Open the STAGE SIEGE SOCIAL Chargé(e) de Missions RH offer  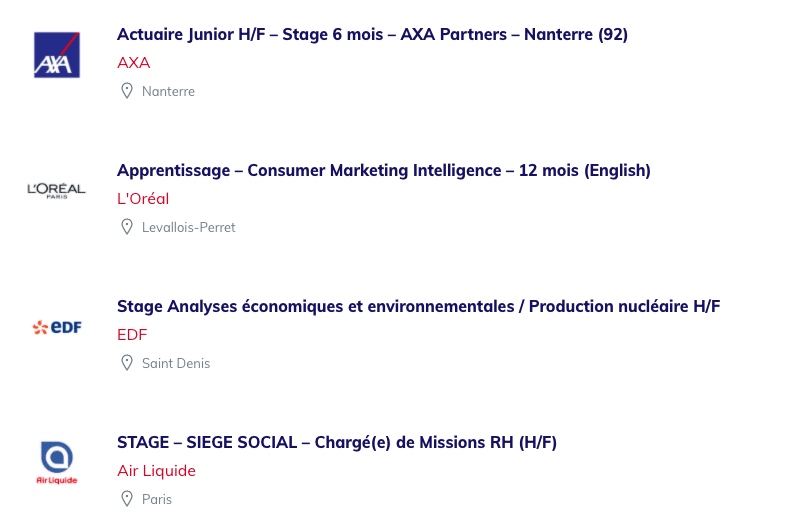[x=337, y=442]
